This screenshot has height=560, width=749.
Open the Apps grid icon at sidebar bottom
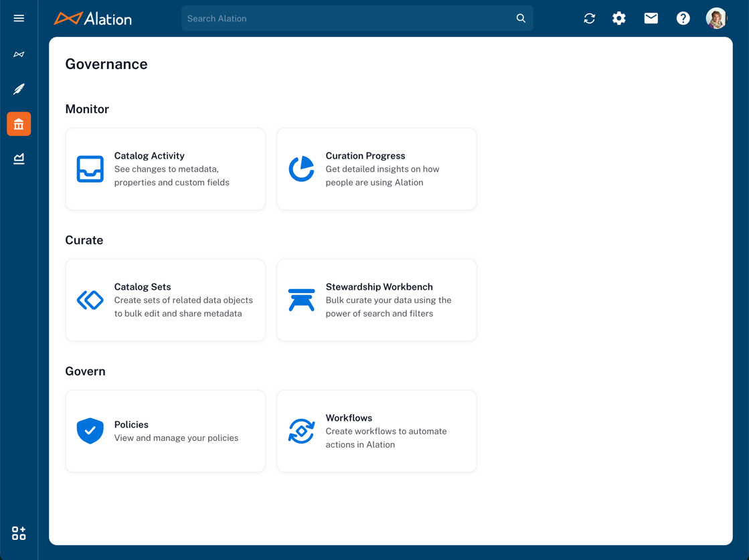19,533
